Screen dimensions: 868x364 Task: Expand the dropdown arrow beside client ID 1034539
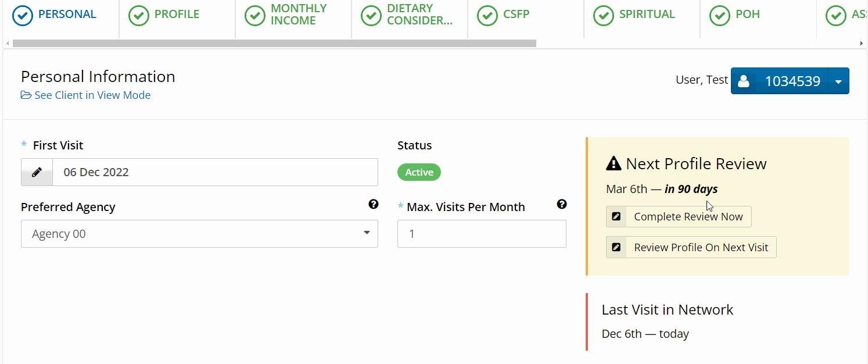tap(839, 81)
